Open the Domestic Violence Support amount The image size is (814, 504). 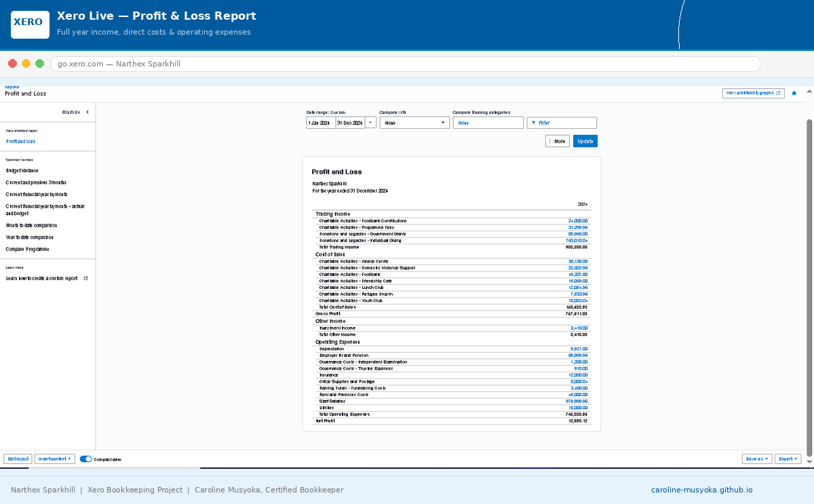pos(578,267)
